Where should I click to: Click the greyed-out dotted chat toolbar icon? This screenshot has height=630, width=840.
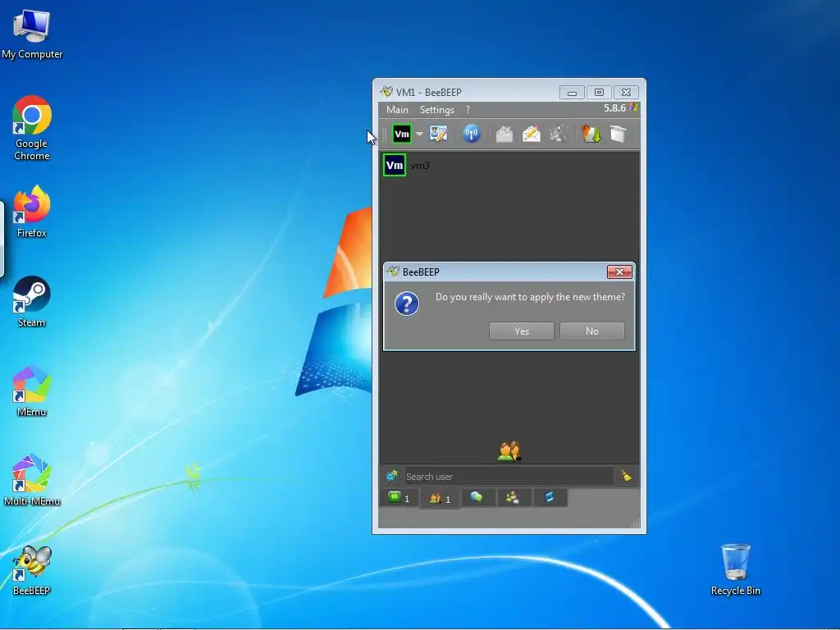558,134
